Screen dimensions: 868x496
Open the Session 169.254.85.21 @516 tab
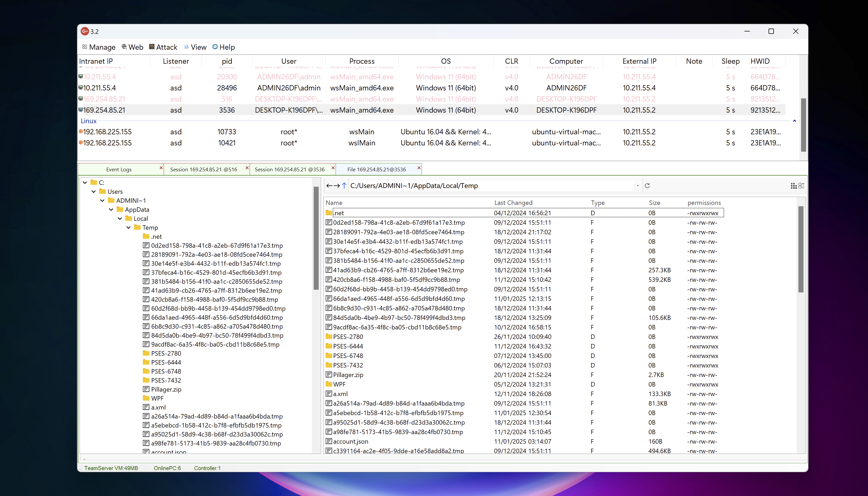204,169
